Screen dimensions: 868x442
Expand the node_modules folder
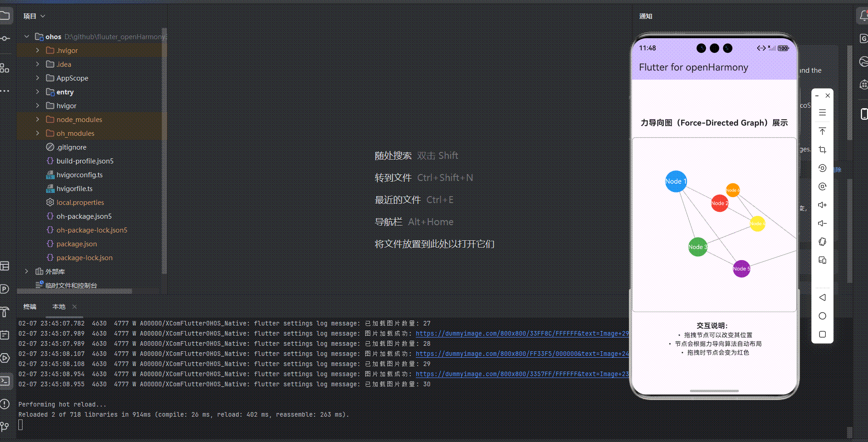tap(38, 119)
